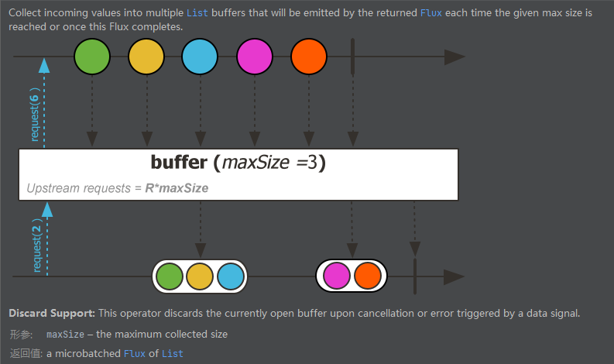Click the completion bar on the lower timeline
Image resolution: width=614 pixels, height=364 pixels.
coord(415,276)
